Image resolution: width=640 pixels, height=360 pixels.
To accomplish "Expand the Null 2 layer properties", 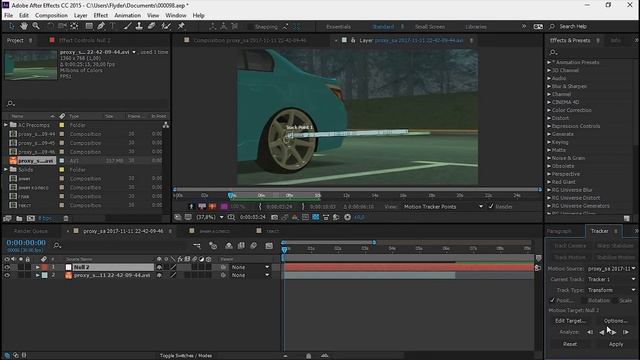I will 37,267.
